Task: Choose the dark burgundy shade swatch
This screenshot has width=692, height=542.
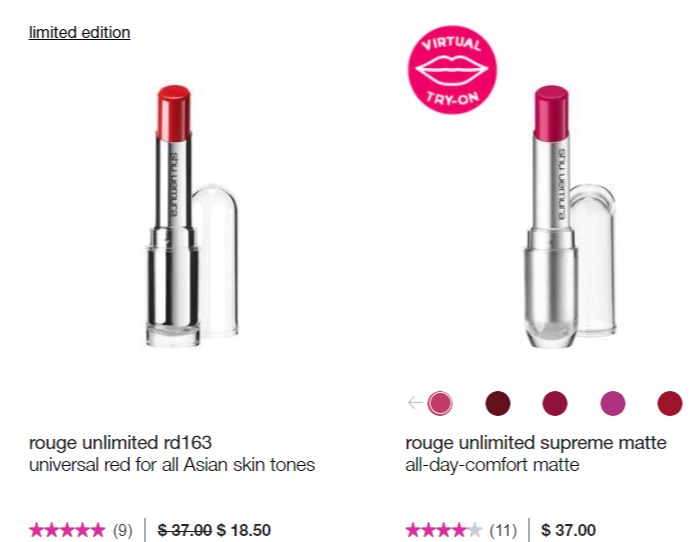Action: pos(498,403)
